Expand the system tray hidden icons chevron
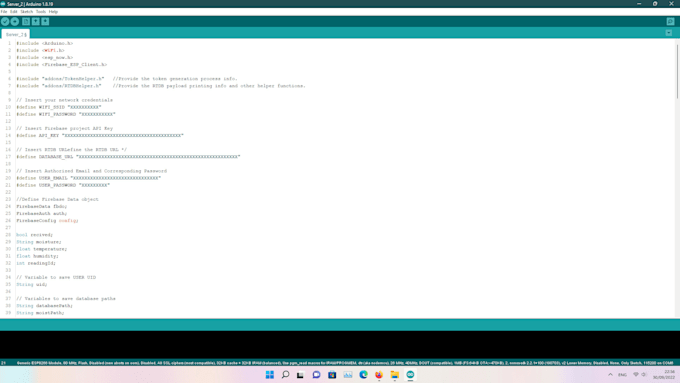This screenshot has height=383, width=680. pos(610,375)
